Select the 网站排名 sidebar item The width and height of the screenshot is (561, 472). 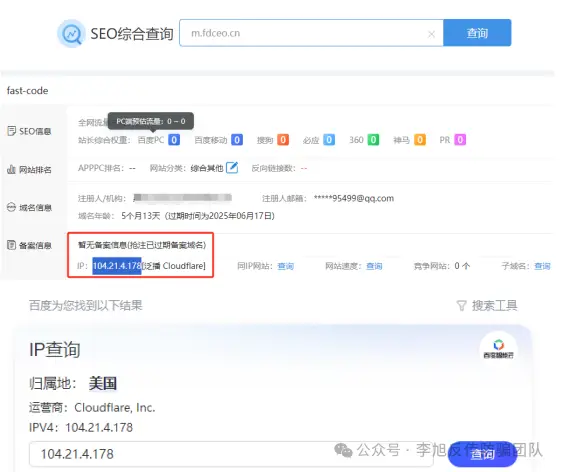tap(29, 170)
